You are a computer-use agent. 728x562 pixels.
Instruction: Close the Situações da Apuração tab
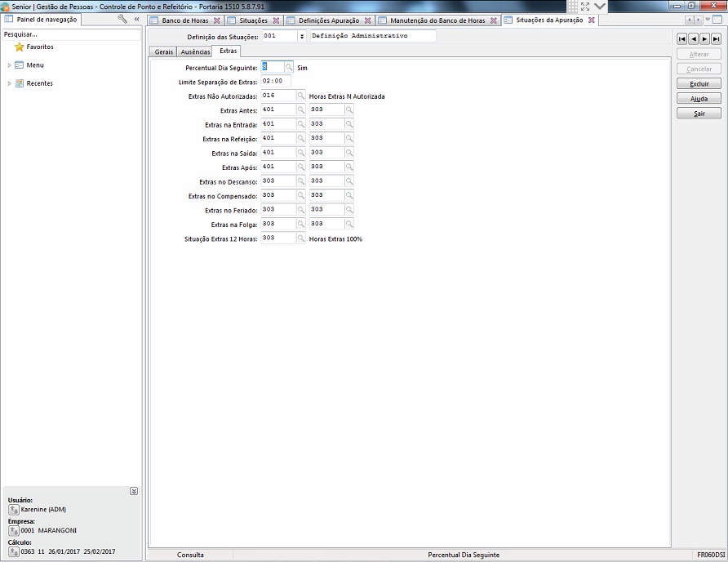click(592, 20)
